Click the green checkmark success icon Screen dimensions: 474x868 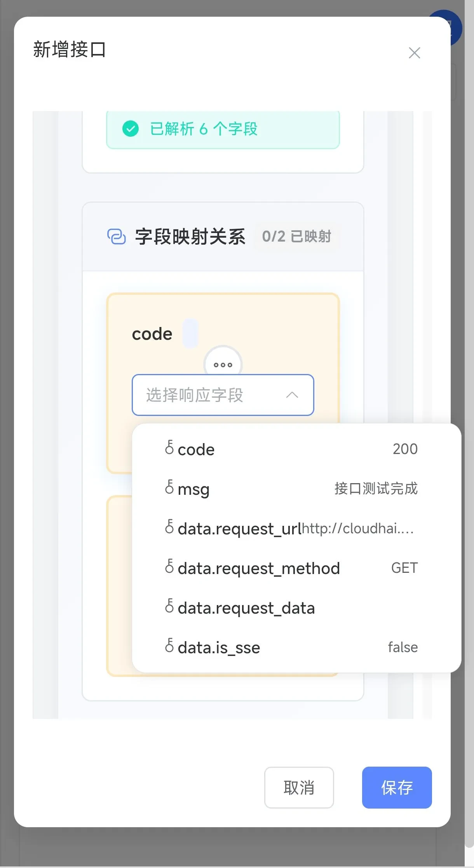(x=131, y=129)
